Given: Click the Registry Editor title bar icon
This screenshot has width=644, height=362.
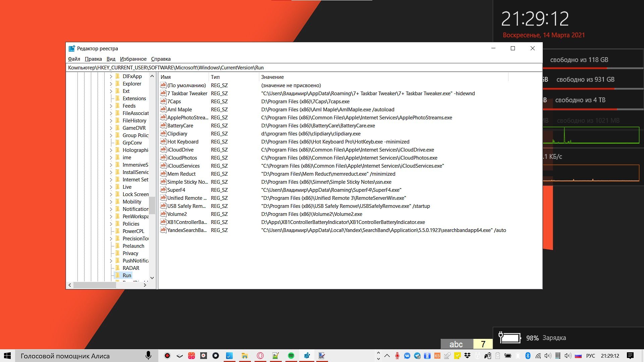Looking at the screenshot, I should coord(71,49).
